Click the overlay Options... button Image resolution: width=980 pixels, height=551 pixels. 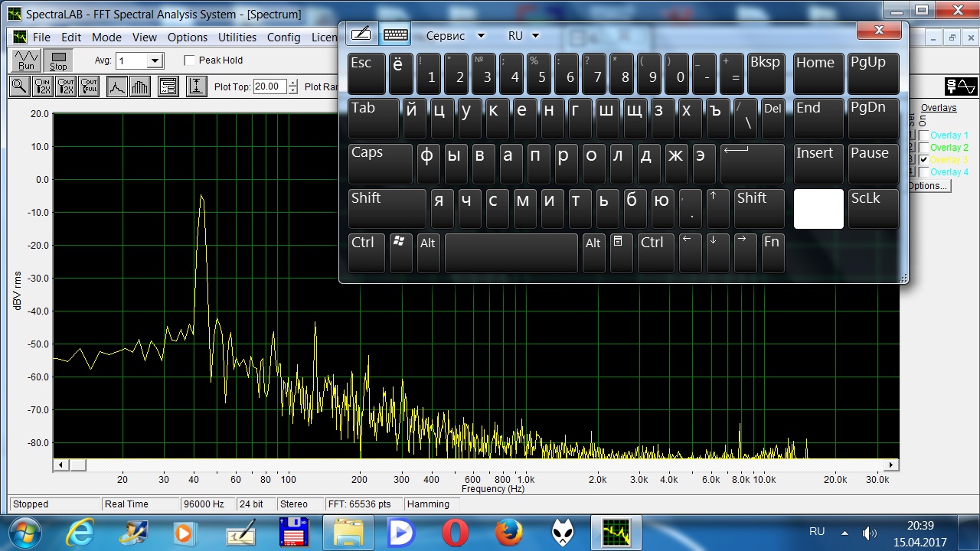pyautogui.click(x=928, y=186)
